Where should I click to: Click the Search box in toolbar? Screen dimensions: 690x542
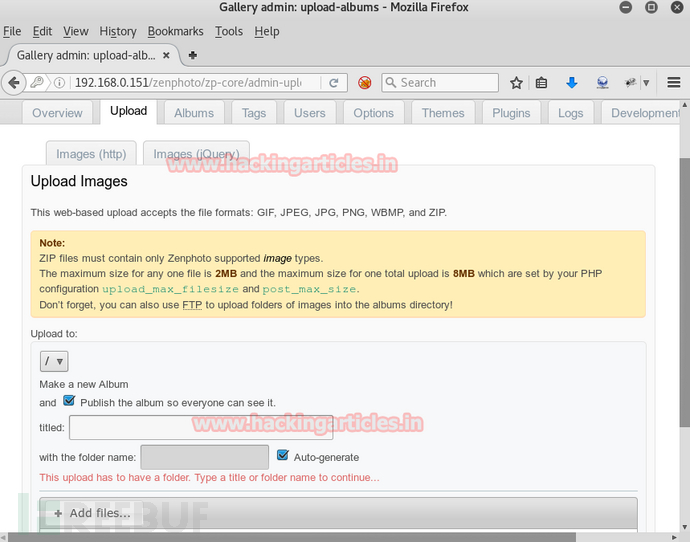click(x=440, y=83)
